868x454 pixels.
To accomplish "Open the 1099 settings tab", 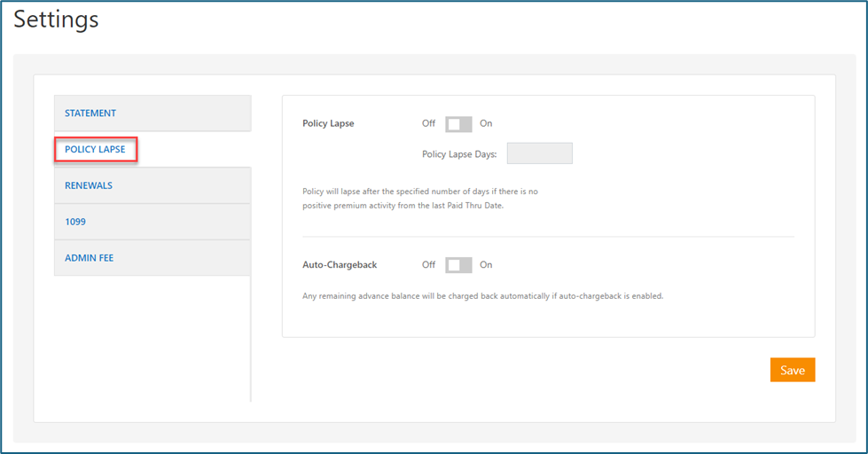I will pyautogui.click(x=152, y=222).
